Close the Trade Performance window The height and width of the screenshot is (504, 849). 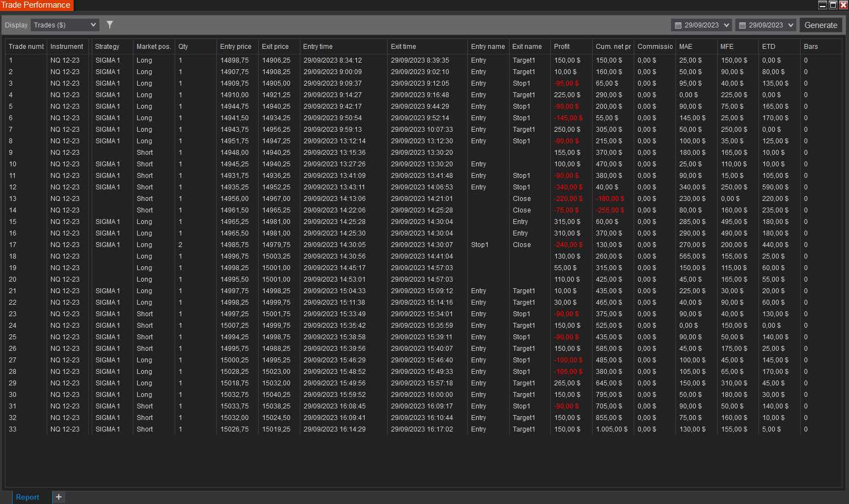click(844, 5)
